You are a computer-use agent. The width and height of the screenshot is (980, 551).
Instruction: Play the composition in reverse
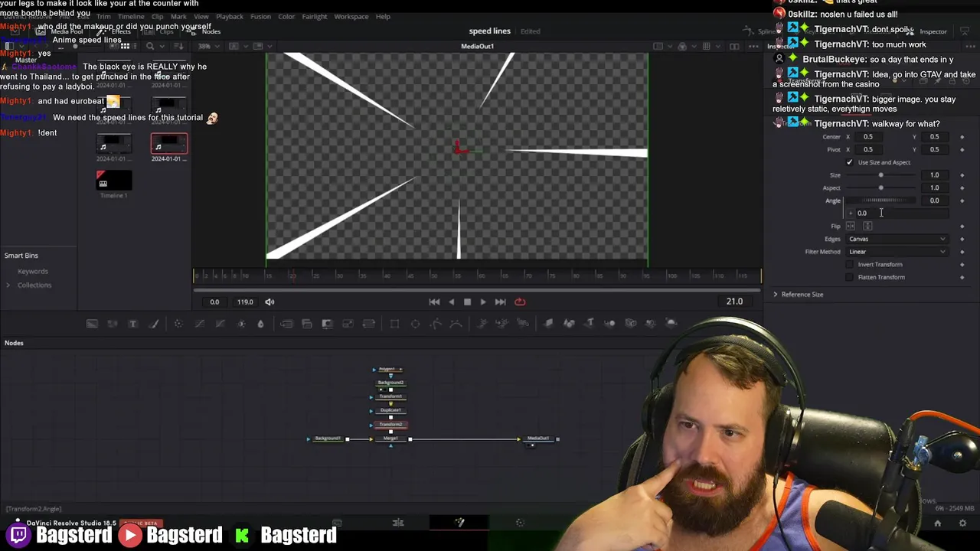click(451, 302)
